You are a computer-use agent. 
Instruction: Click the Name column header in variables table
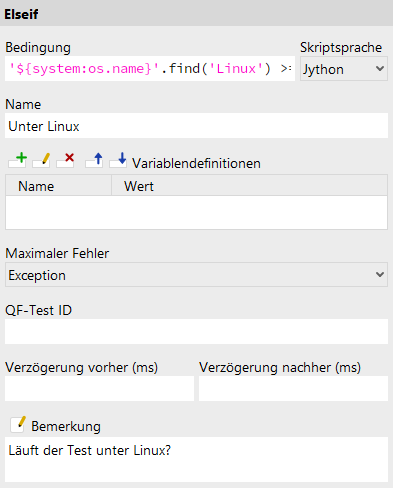(58, 185)
